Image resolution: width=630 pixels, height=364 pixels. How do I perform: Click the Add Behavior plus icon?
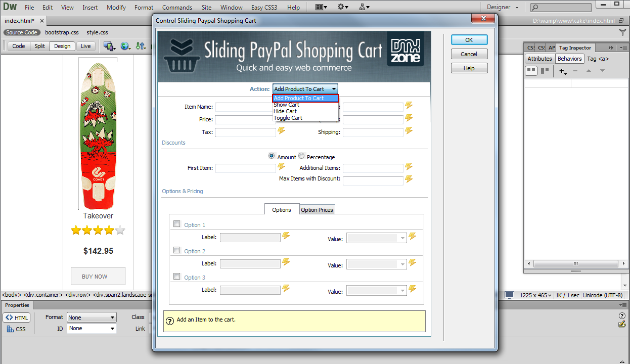coord(562,71)
